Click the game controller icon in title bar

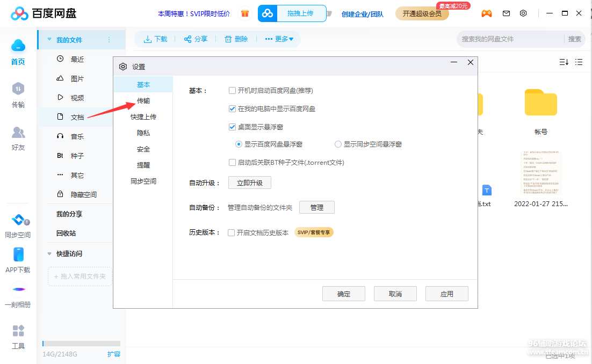click(486, 13)
